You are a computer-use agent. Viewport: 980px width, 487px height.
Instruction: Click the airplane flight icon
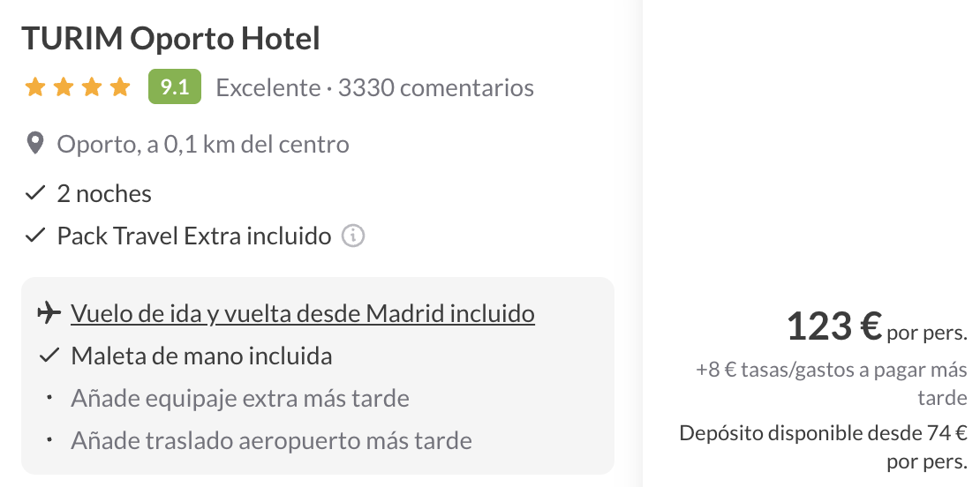point(49,313)
